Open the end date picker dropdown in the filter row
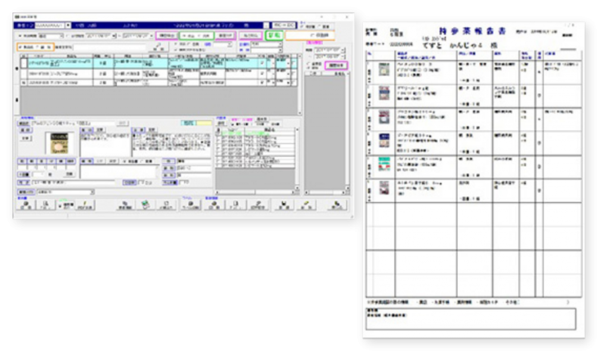 (152, 36)
